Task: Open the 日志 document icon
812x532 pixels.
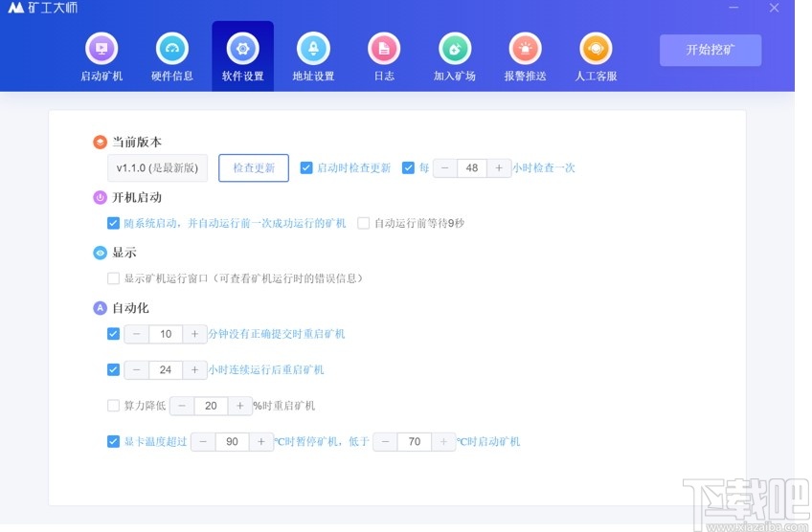Action: click(x=384, y=49)
